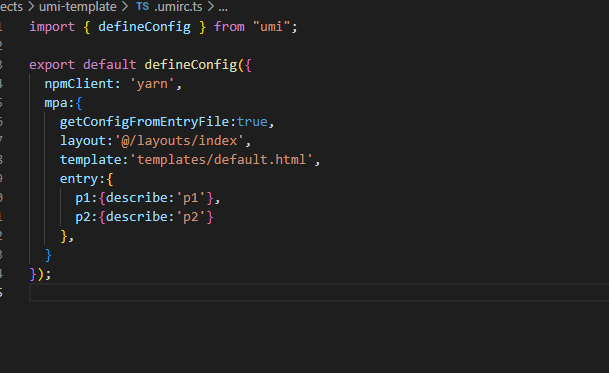Click the 'p1' describe string value
This screenshot has width=609, height=373.
[191, 198]
